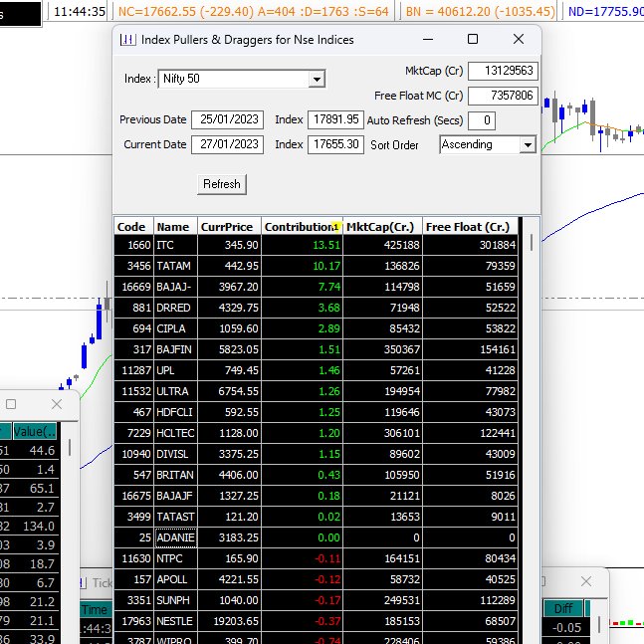Select the BAJAJ- row name cell

tap(176, 287)
